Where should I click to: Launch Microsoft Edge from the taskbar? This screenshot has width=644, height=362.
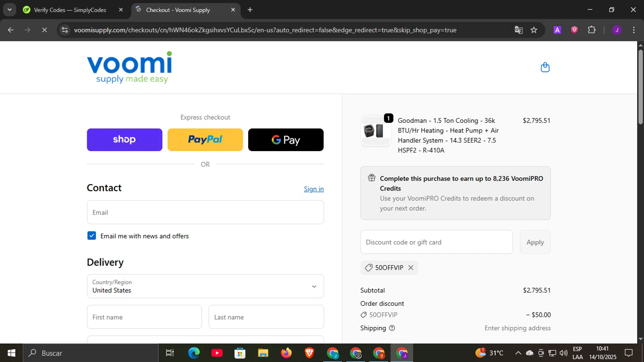pos(194,353)
